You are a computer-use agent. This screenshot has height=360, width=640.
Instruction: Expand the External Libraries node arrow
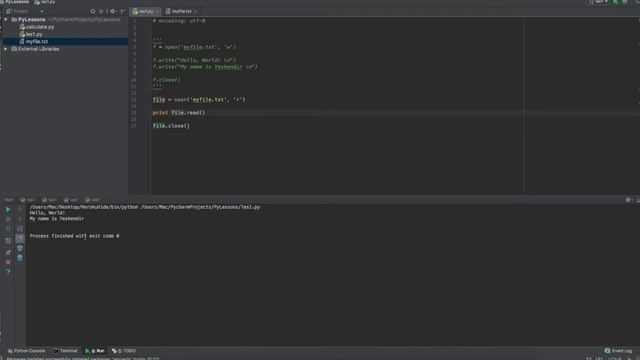6,49
